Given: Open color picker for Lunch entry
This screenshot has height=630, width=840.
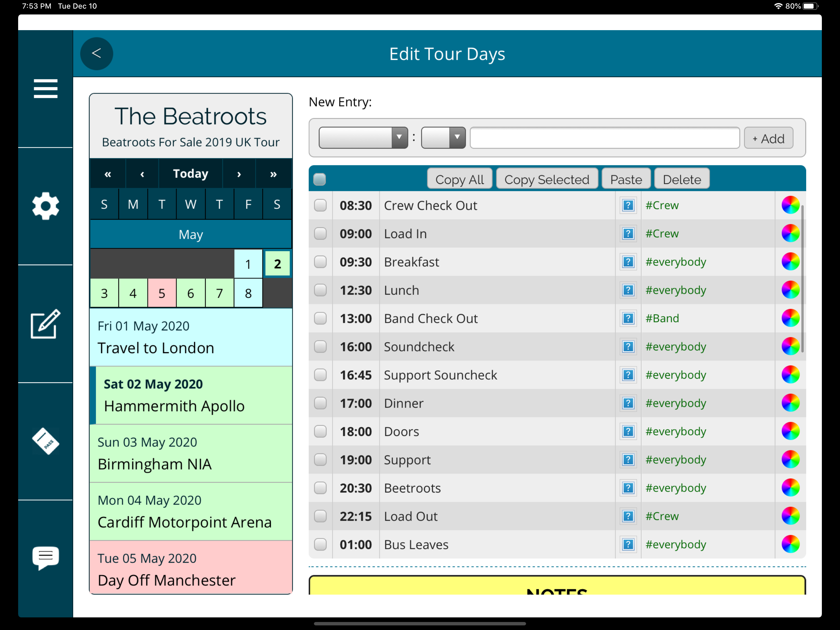Looking at the screenshot, I should pos(790,290).
